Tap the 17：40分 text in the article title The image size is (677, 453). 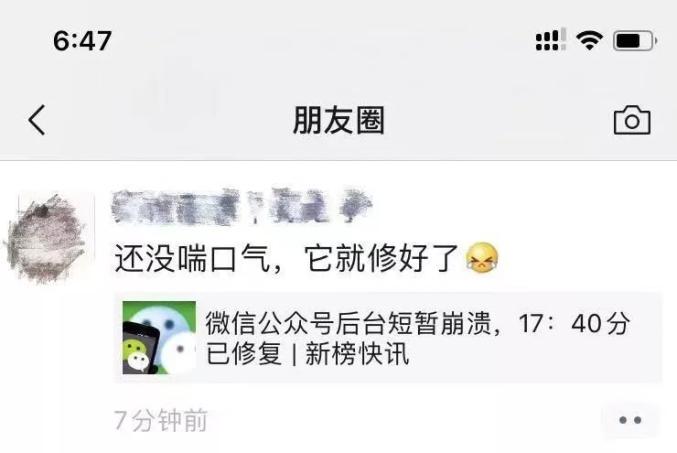click(x=574, y=323)
